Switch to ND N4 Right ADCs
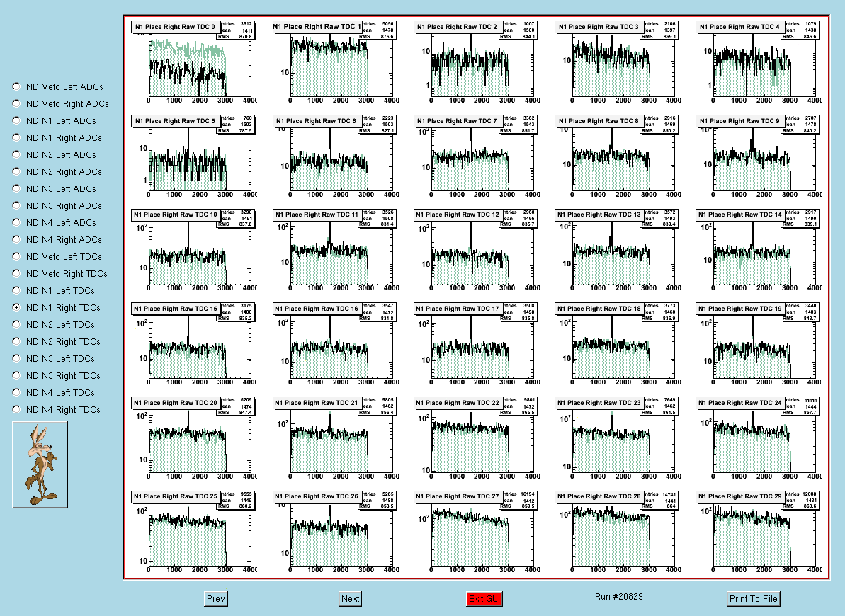 (16, 239)
